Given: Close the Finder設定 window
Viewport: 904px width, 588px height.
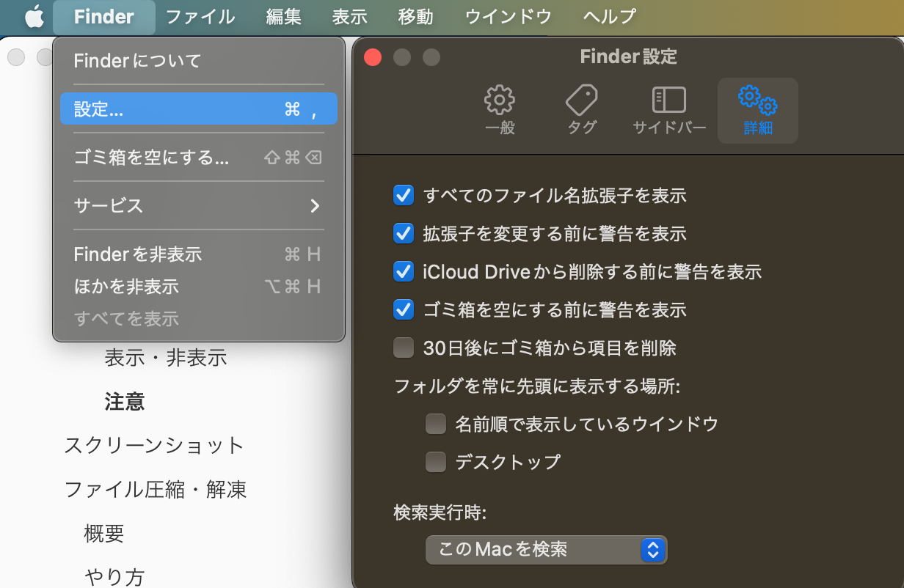Looking at the screenshot, I should point(373,56).
